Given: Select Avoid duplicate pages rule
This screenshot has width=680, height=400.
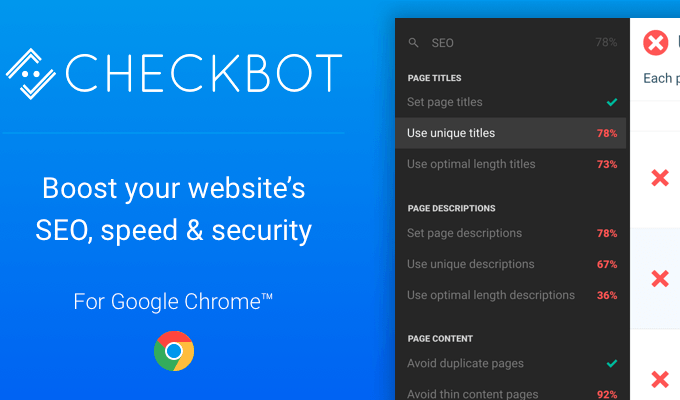Looking at the screenshot, I should 465,363.
